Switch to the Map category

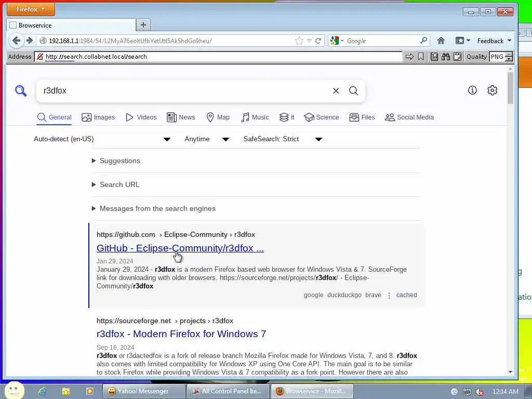(x=218, y=117)
